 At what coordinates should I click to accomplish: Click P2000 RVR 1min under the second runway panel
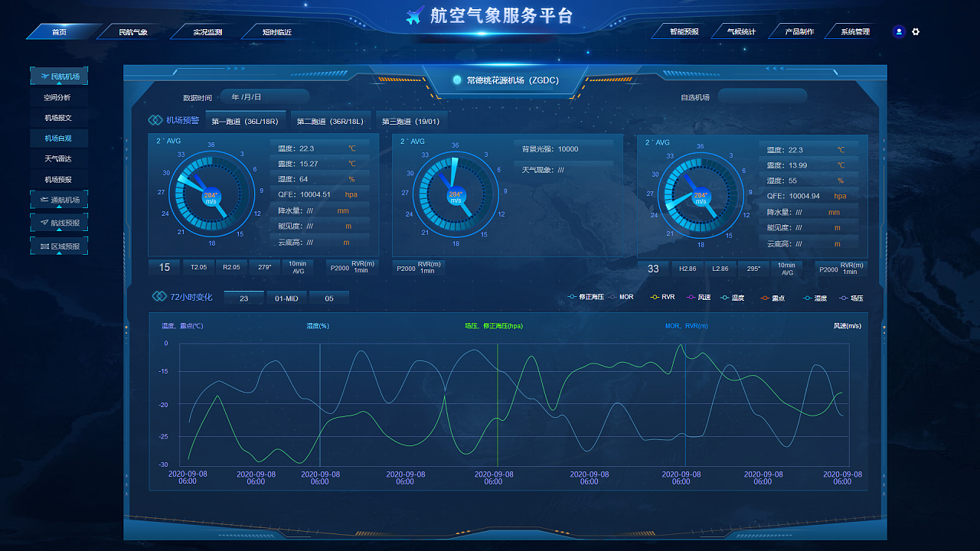point(418,268)
